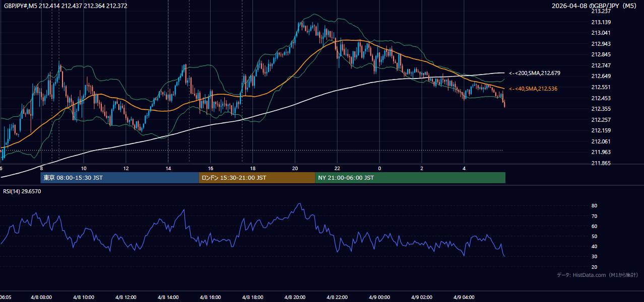Click the 212.845 price axis label

tap(601, 54)
